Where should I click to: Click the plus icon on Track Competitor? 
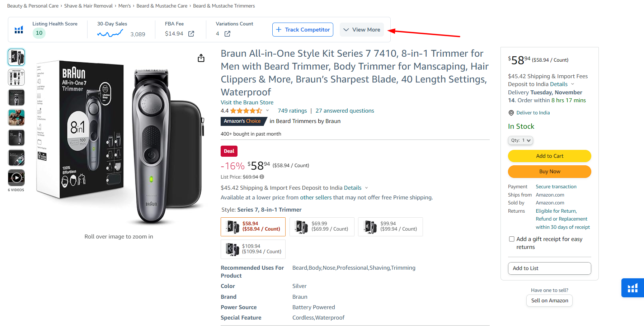[x=279, y=29]
